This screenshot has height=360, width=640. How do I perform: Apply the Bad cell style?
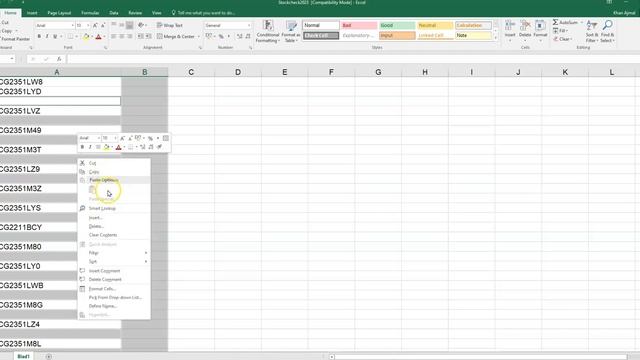[x=359, y=25]
